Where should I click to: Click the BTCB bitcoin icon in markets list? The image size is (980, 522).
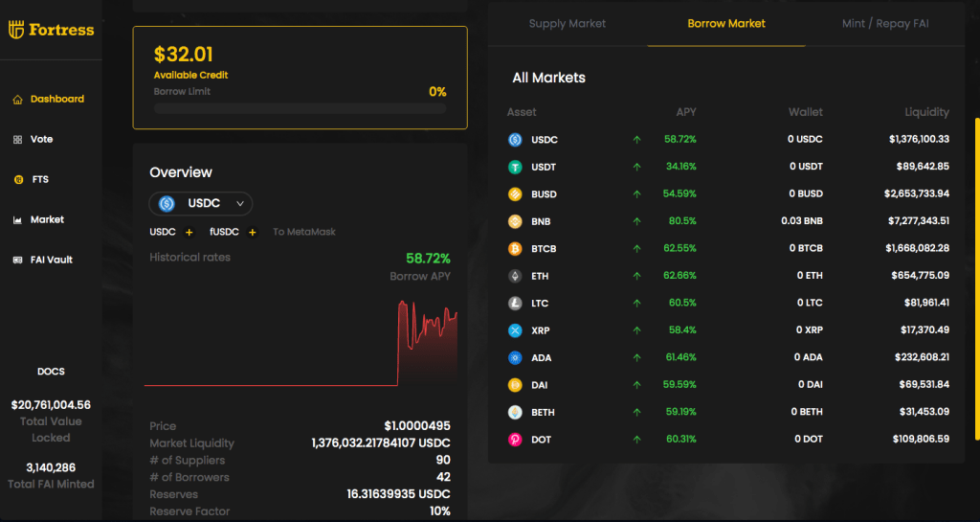[515, 249]
